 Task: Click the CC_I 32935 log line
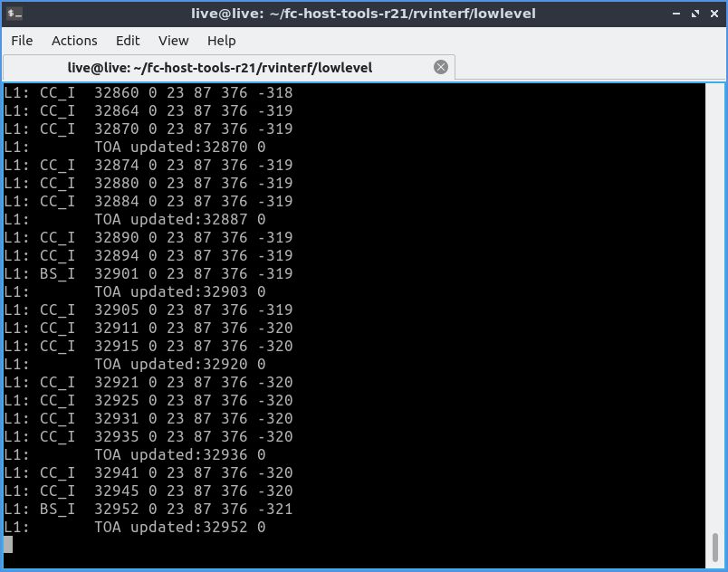pyautogui.click(x=148, y=436)
